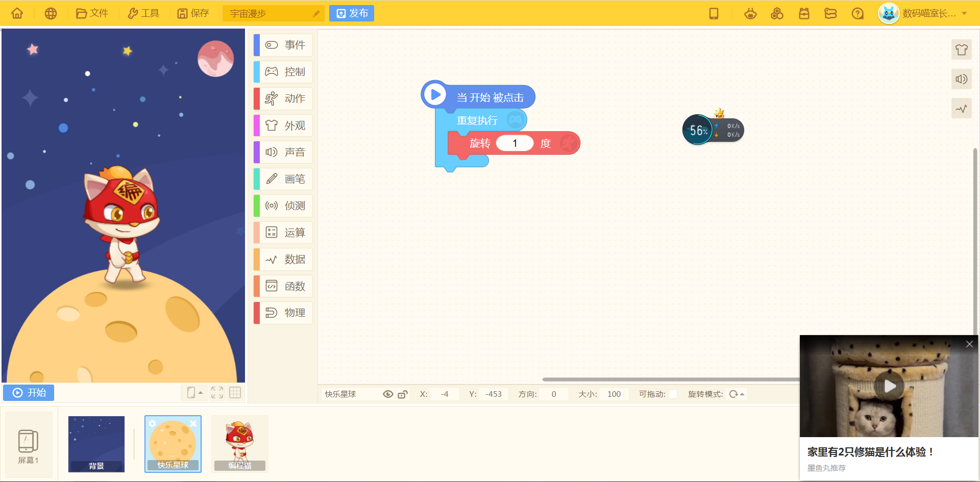Select the 数据 (Data) block category
The height and width of the screenshot is (482, 980).
pos(283,259)
